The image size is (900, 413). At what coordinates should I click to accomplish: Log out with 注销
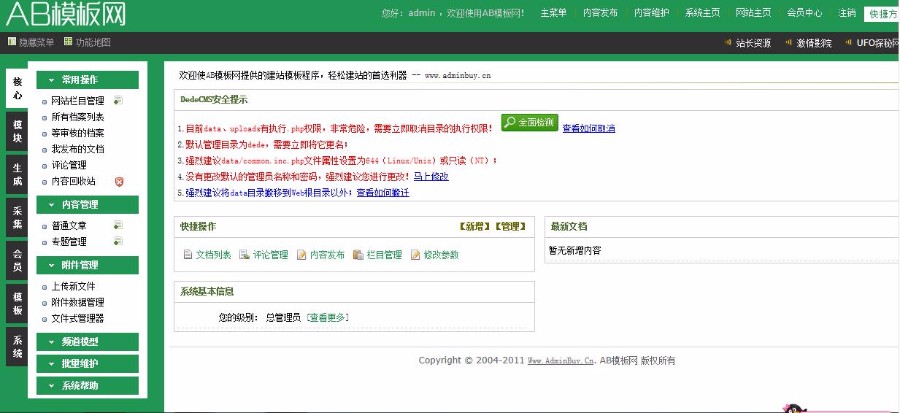pos(847,13)
